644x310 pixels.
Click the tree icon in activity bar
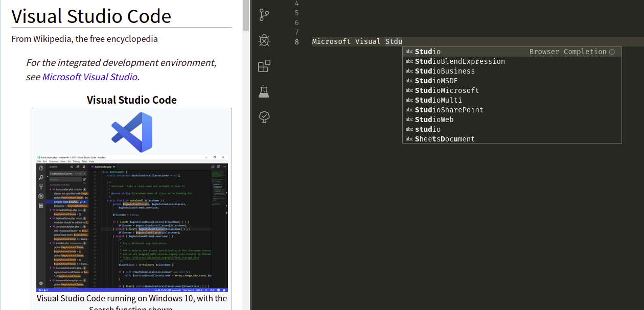(264, 117)
